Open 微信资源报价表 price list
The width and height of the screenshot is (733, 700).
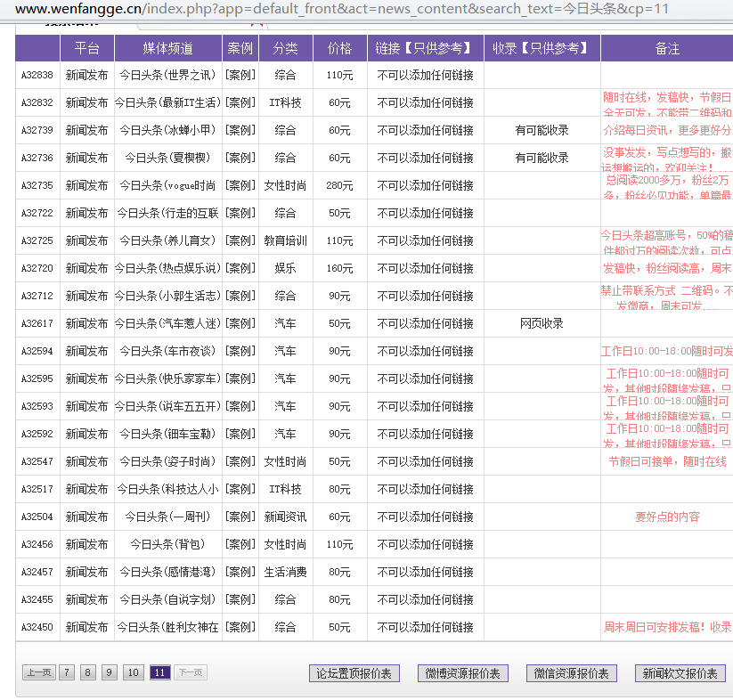pos(571,673)
